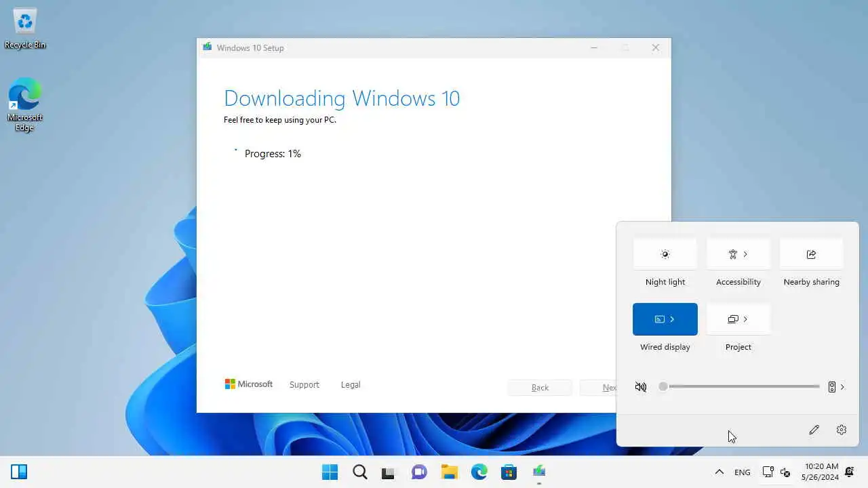Minimize the Windows 10 Setup window
The width and height of the screenshot is (868, 488).
point(594,47)
